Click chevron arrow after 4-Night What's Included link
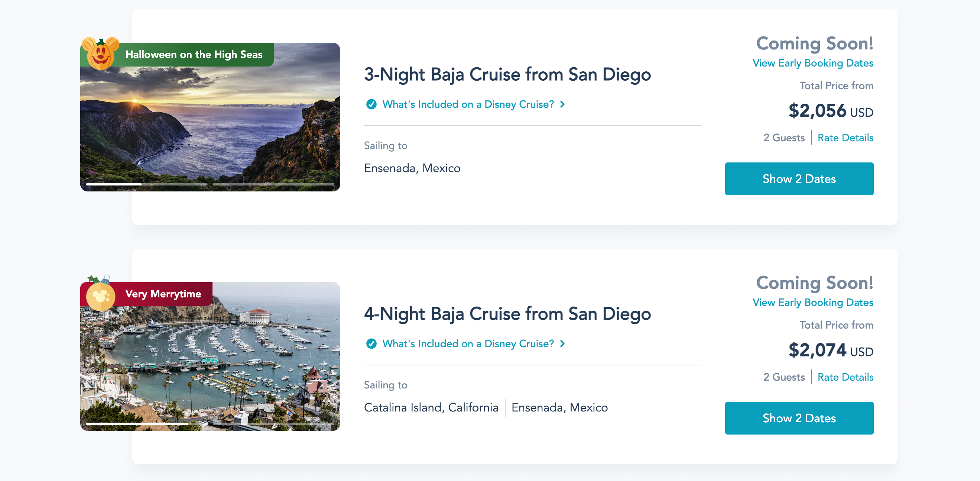This screenshot has width=980, height=481. pyautogui.click(x=563, y=343)
